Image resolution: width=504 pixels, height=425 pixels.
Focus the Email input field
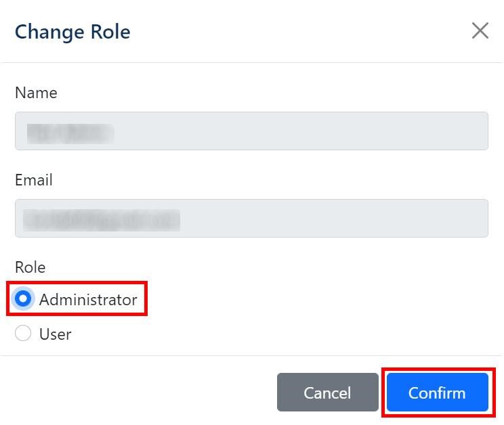pos(251,218)
